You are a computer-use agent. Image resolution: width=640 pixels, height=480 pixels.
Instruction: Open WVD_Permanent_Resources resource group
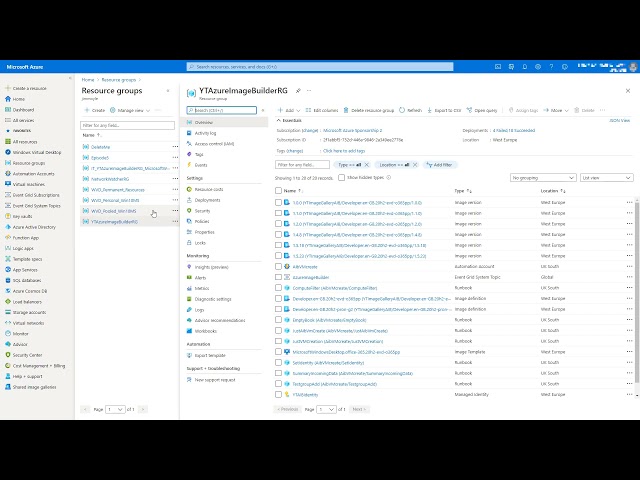[x=118, y=190]
